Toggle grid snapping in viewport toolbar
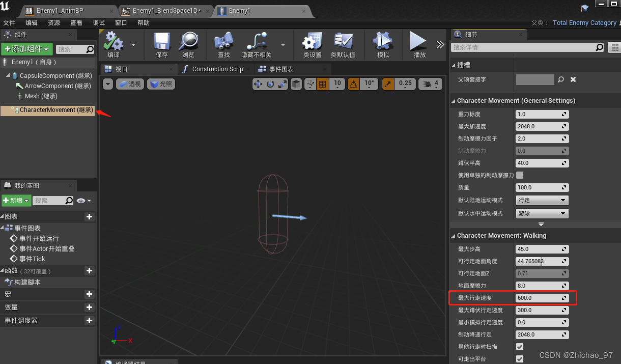The image size is (621, 364). [323, 83]
